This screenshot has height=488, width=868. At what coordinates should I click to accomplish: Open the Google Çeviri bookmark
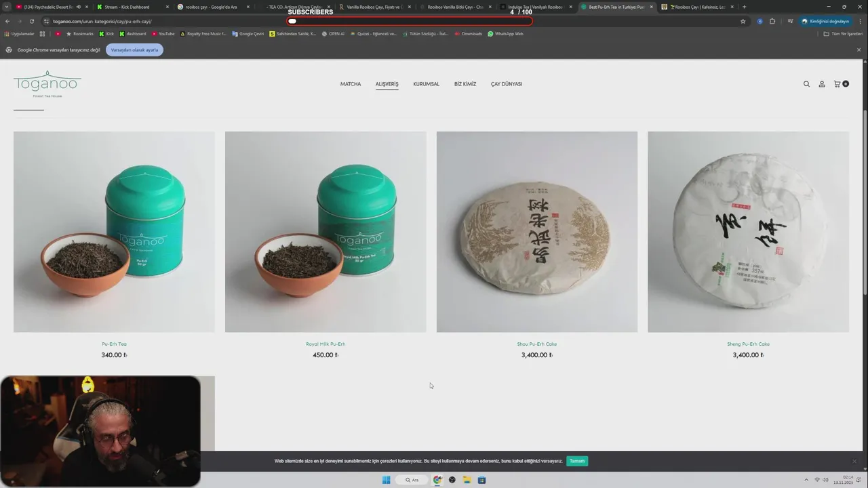[248, 34]
